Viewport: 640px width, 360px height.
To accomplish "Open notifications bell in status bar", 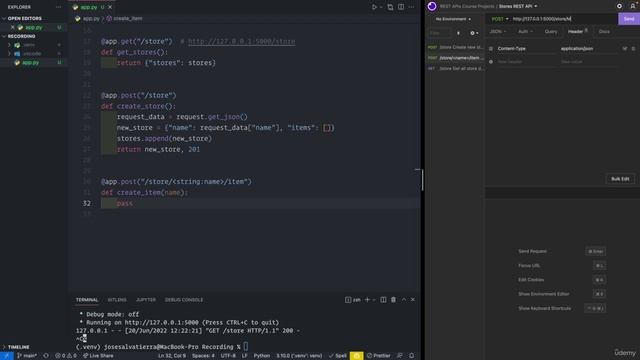I will click(411, 356).
